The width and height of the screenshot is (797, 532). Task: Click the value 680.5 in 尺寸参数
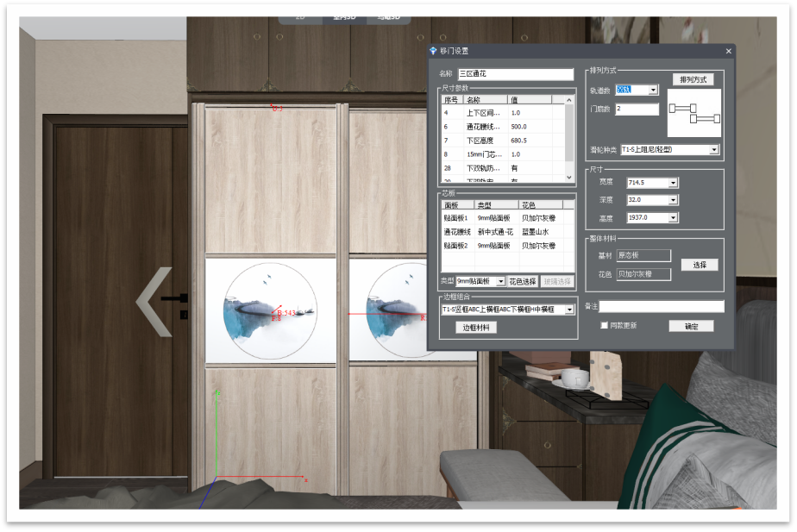pyautogui.click(x=519, y=141)
